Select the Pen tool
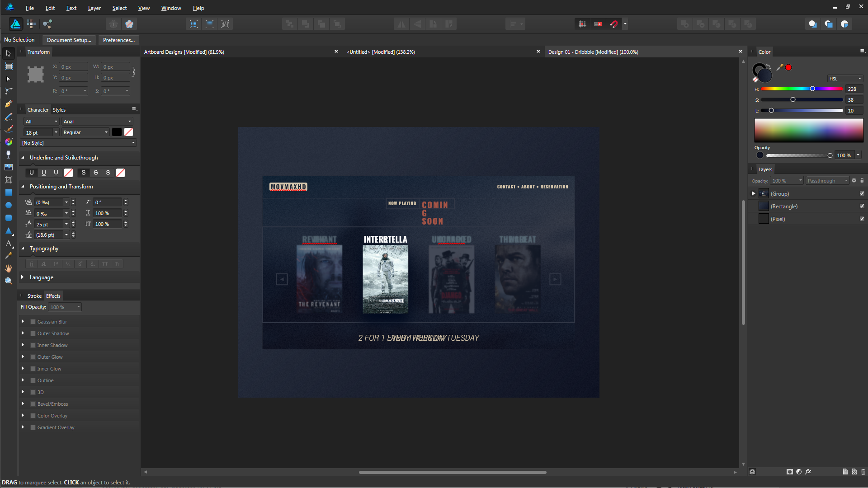This screenshot has height=488, width=868. [x=8, y=104]
